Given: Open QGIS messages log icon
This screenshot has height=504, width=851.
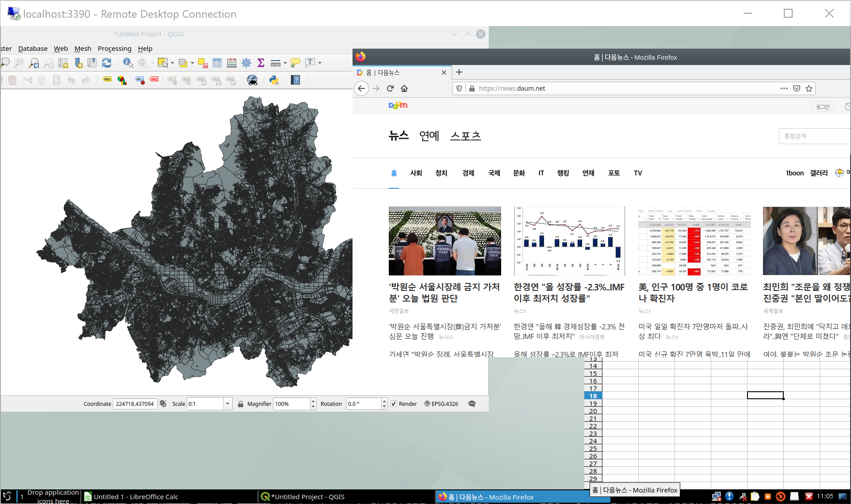Looking at the screenshot, I should tap(472, 404).
